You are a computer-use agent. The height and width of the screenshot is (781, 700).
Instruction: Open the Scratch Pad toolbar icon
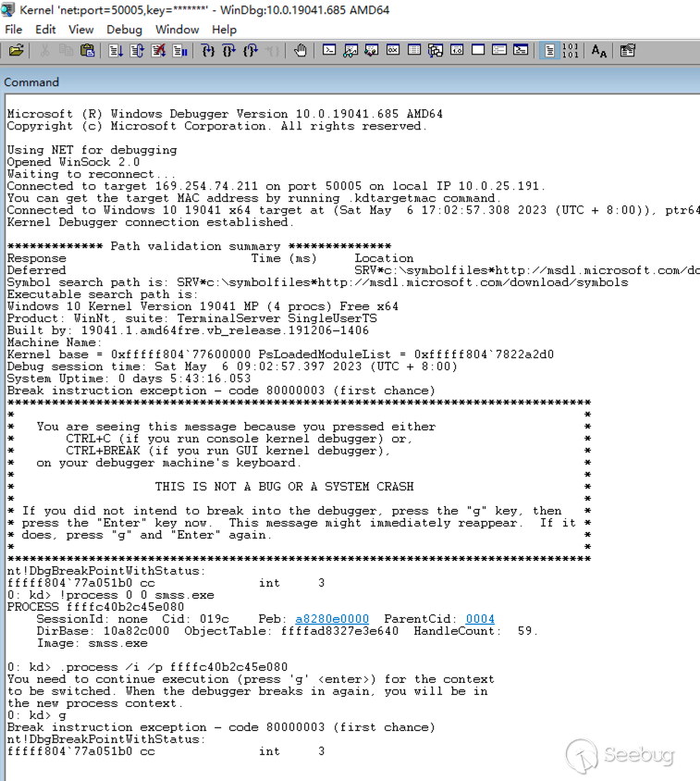[x=478, y=50]
